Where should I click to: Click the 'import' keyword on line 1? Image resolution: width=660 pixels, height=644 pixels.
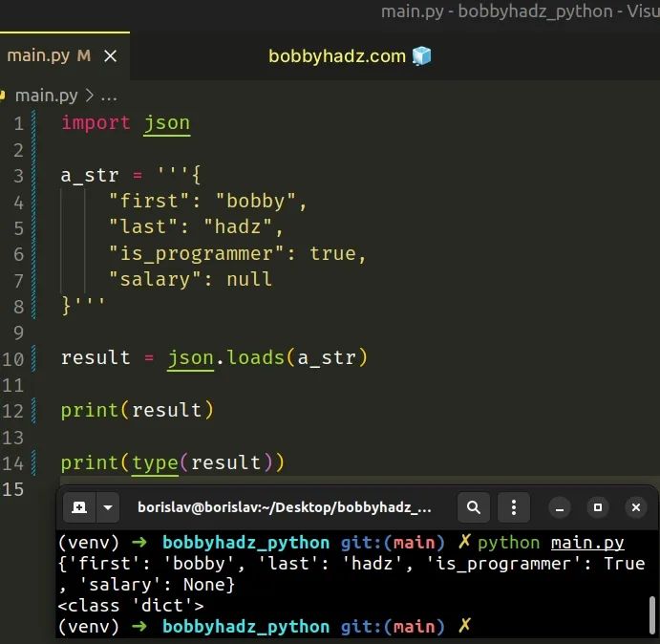(x=96, y=123)
